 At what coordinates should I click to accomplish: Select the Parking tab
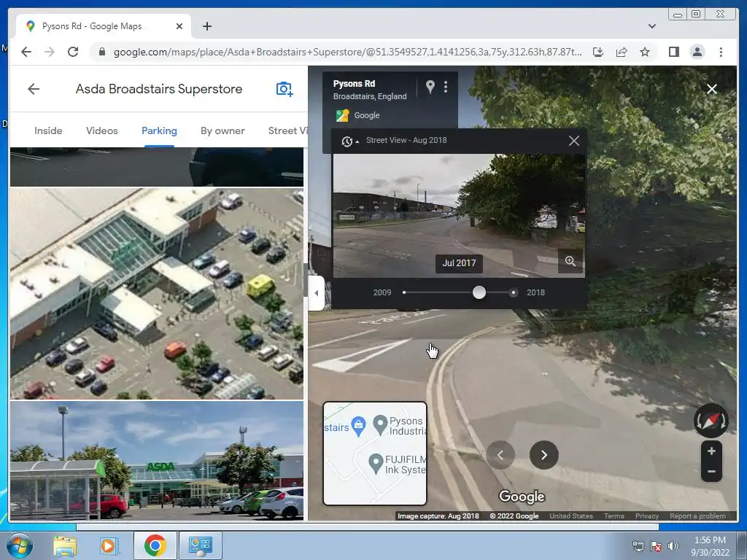[159, 131]
